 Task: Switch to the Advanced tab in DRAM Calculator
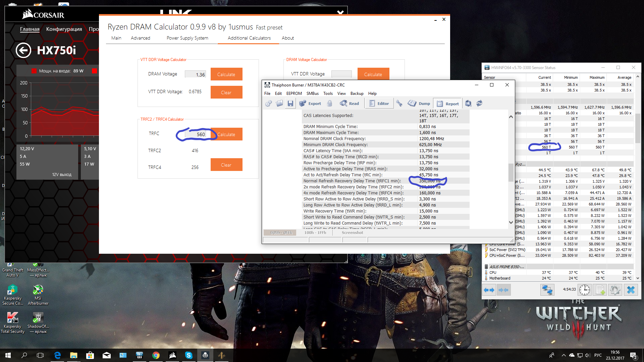[x=140, y=38]
